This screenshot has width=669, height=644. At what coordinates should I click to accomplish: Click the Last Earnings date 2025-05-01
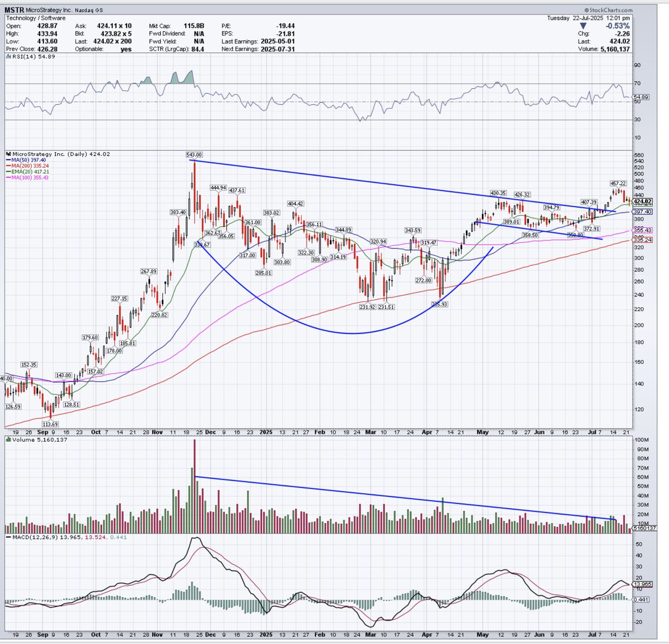[x=278, y=41]
